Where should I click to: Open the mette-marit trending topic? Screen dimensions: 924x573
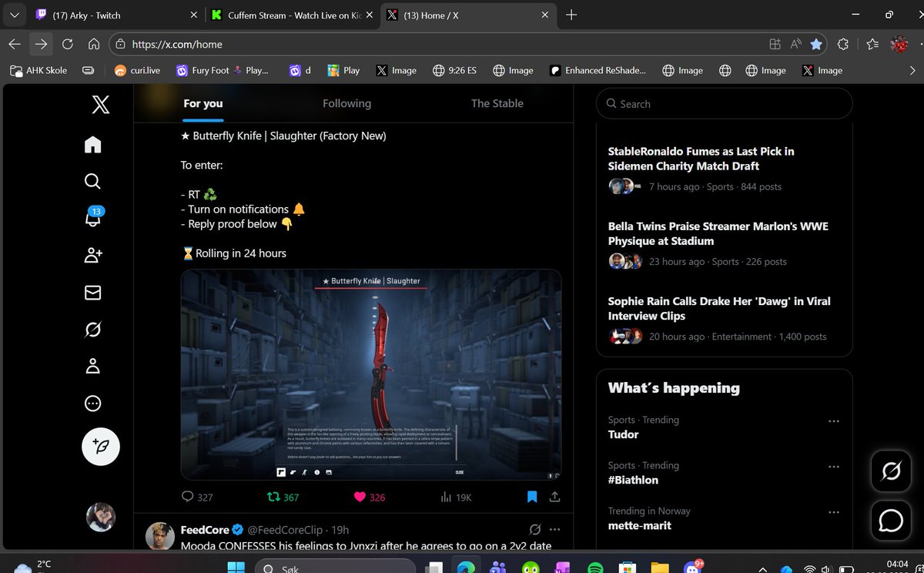(640, 525)
